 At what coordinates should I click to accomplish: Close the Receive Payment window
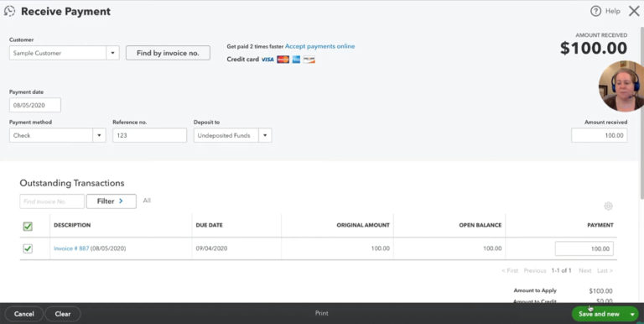pos(634,11)
